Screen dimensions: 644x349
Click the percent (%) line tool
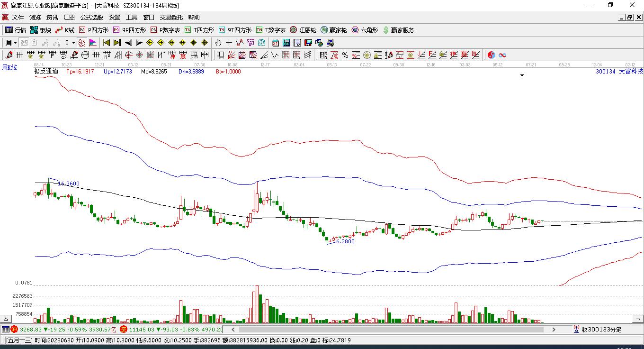coord(345,55)
